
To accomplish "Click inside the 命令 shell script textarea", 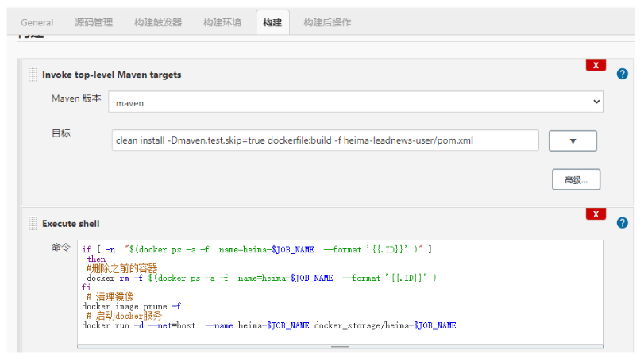I will (x=340, y=293).
